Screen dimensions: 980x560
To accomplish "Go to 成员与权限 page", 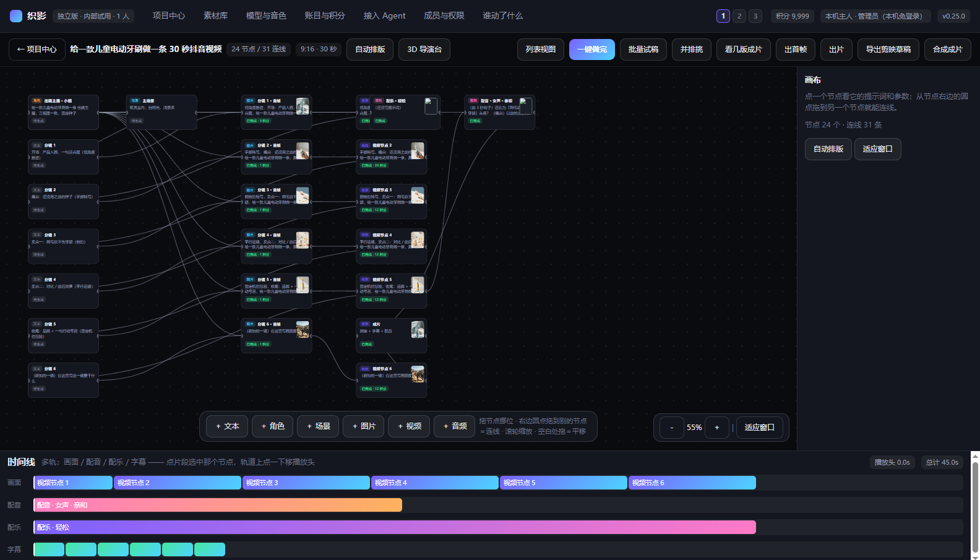I will 444,16.
